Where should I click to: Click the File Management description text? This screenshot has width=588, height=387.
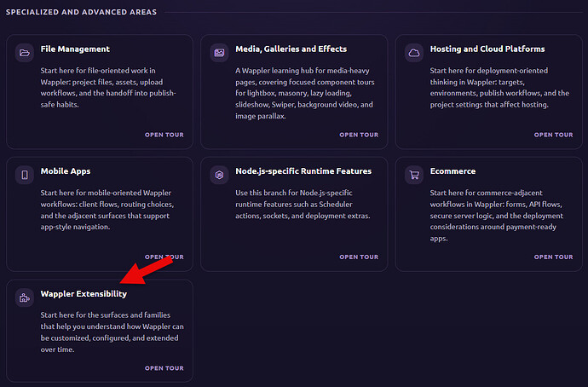point(108,88)
